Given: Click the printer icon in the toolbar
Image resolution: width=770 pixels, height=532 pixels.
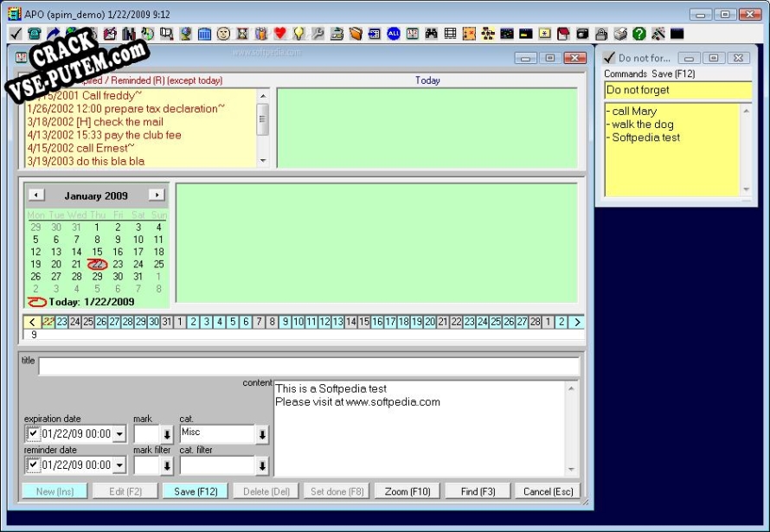Looking at the screenshot, I should point(619,34).
